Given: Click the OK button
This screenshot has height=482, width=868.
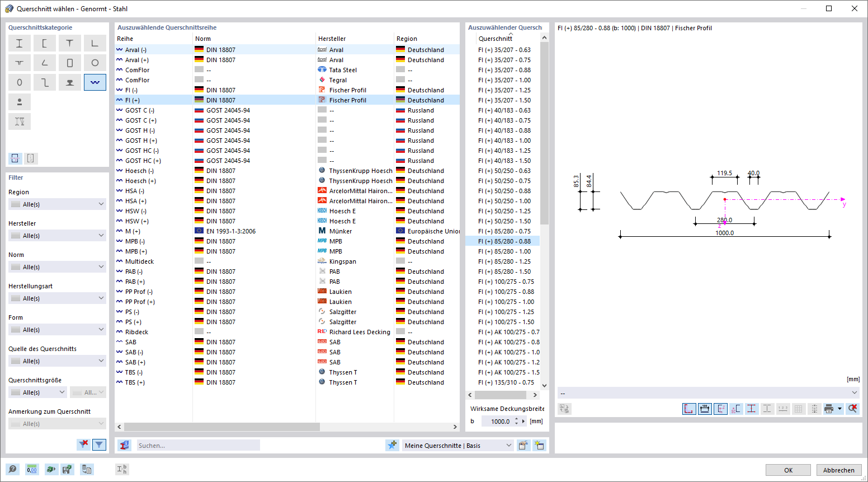Looking at the screenshot, I should [x=788, y=470].
